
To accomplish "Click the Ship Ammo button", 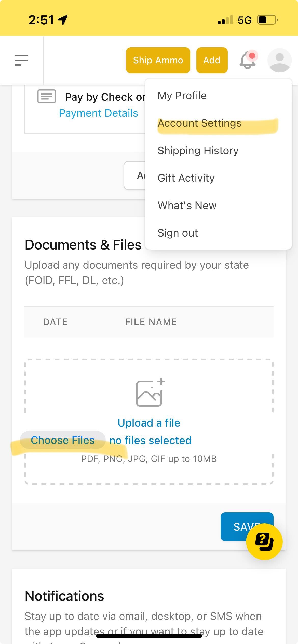I will tap(158, 60).
